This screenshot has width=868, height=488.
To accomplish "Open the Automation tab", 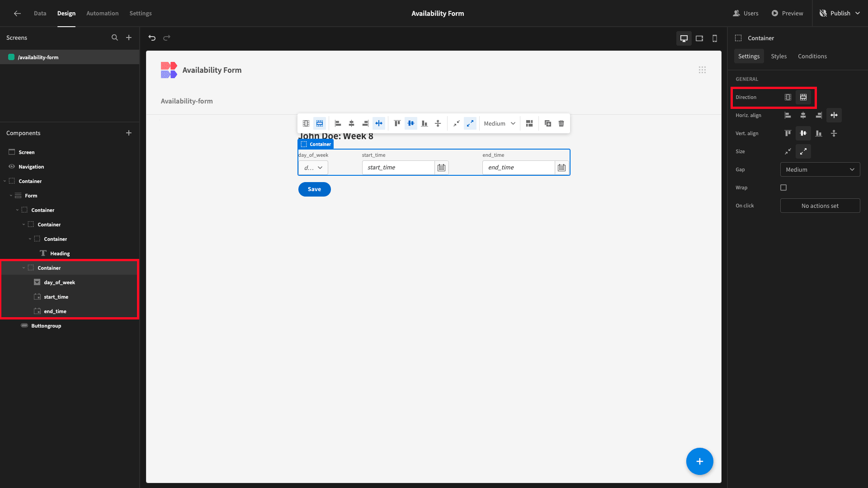I will pos(103,14).
